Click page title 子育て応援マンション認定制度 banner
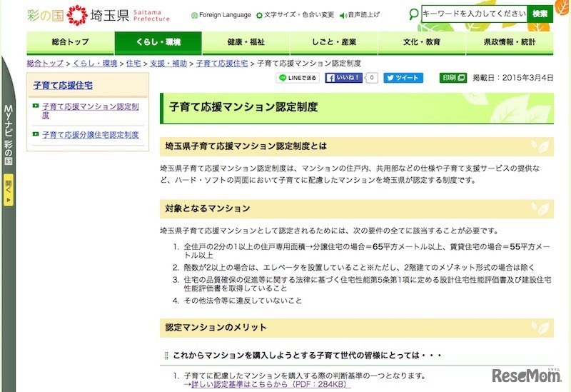This screenshot has width=571, height=392. (x=357, y=108)
